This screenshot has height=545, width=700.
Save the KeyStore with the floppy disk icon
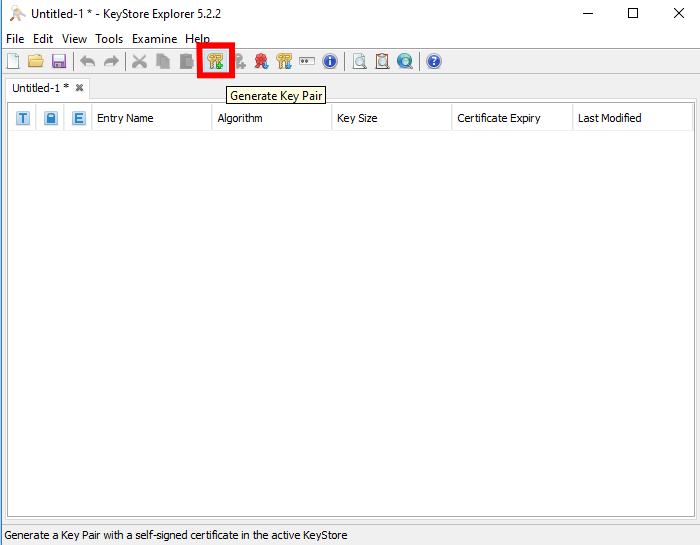click(x=59, y=61)
